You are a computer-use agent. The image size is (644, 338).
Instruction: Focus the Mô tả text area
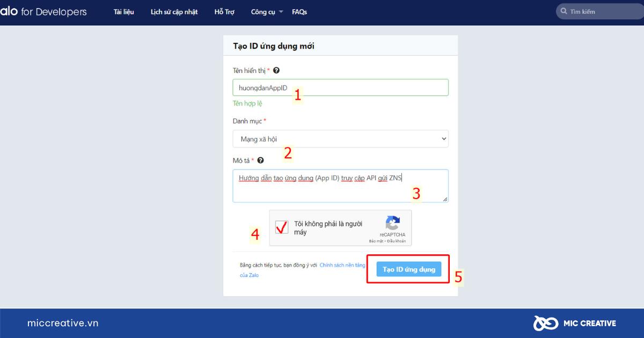click(340, 186)
